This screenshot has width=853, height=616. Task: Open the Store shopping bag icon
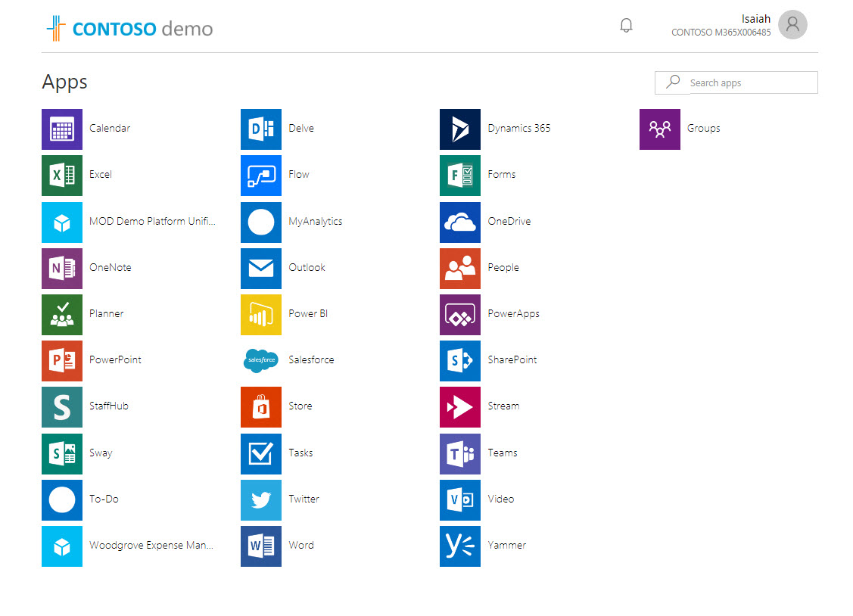coord(261,407)
